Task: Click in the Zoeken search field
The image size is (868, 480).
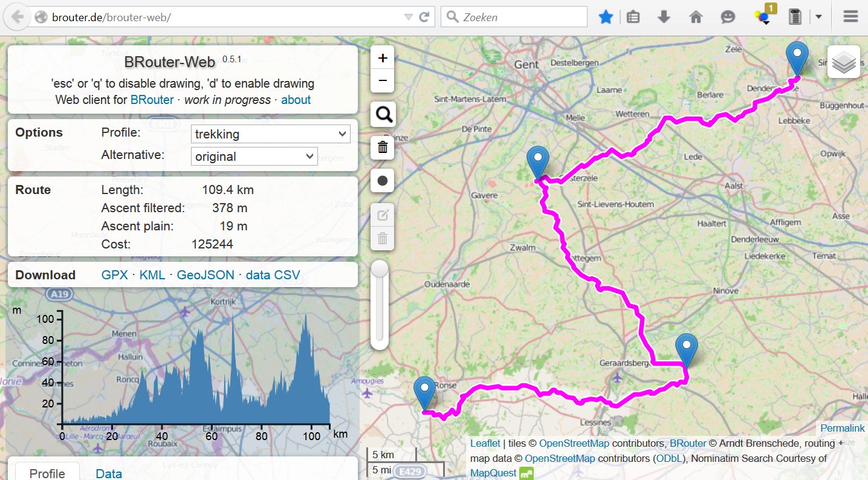Action: point(514,17)
